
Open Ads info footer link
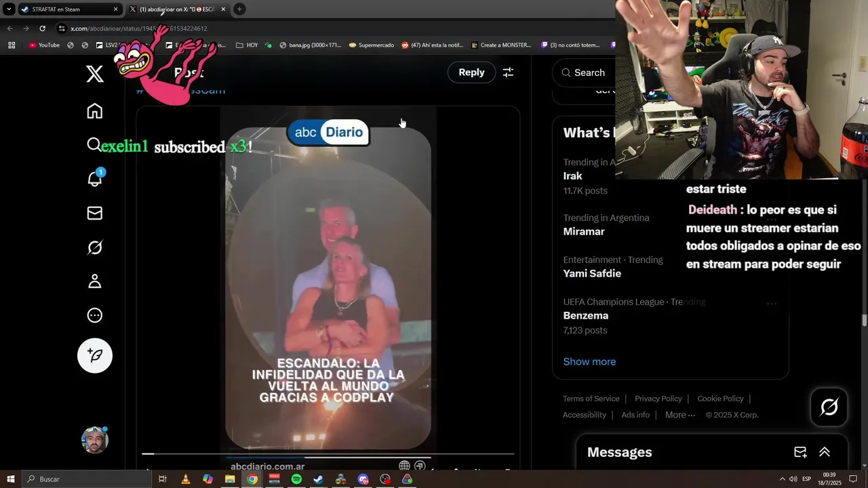635,415
